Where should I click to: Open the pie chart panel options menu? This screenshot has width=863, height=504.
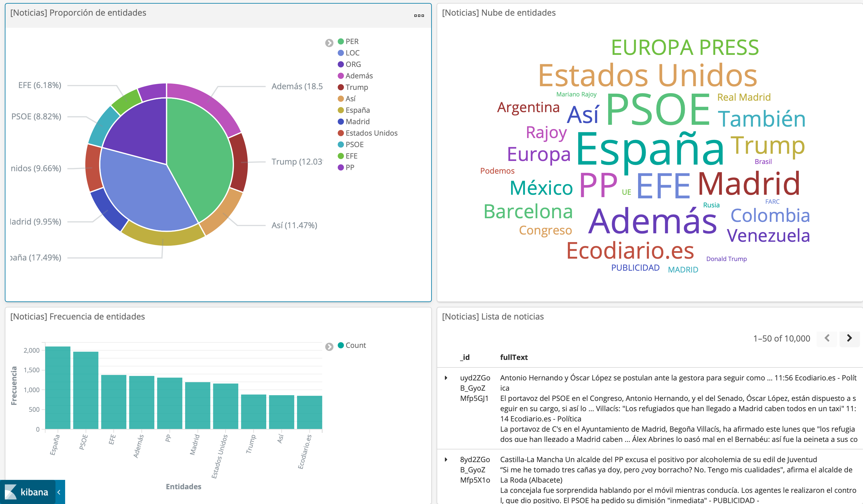coord(419,15)
